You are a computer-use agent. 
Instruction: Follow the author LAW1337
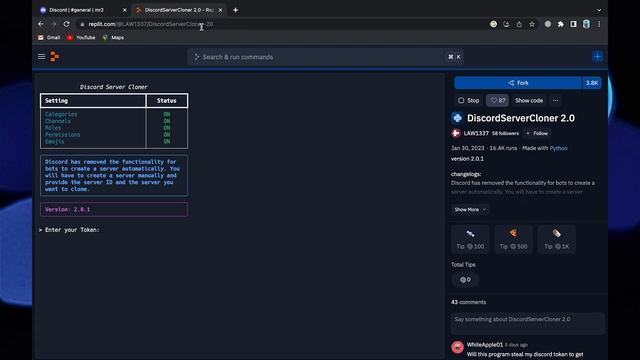coord(537,133)
